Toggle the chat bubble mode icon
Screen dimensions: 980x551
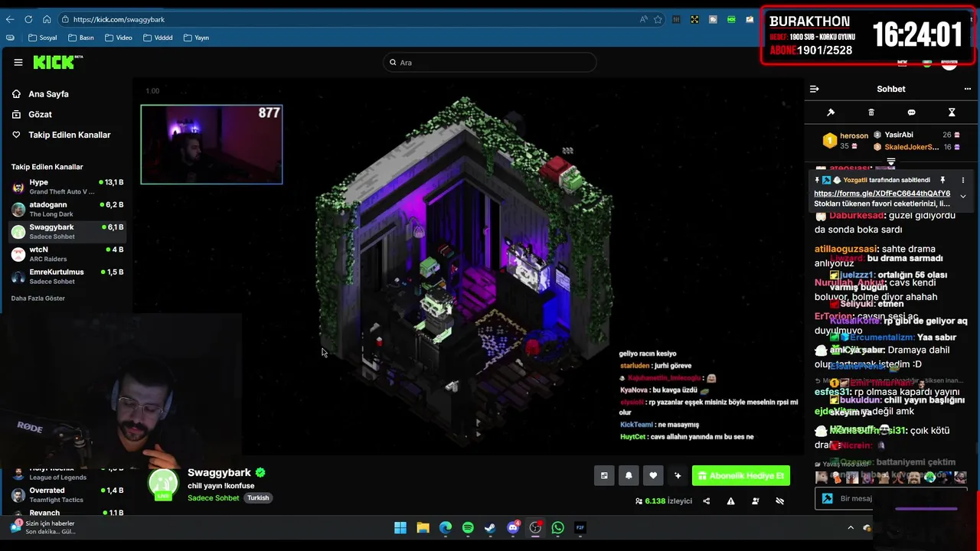point(911,112)
